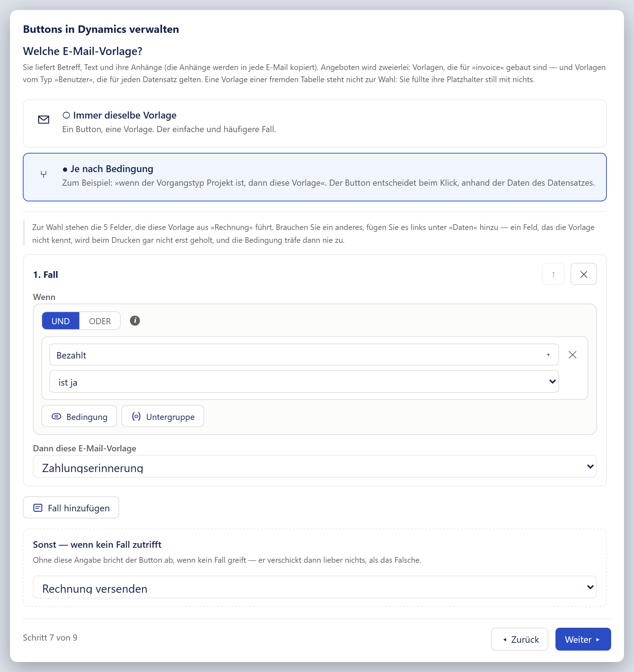Select the Je nach Bedingung option
Image resolution: width=634 pixels, height=672 pixels.
(x=315, y=177)
